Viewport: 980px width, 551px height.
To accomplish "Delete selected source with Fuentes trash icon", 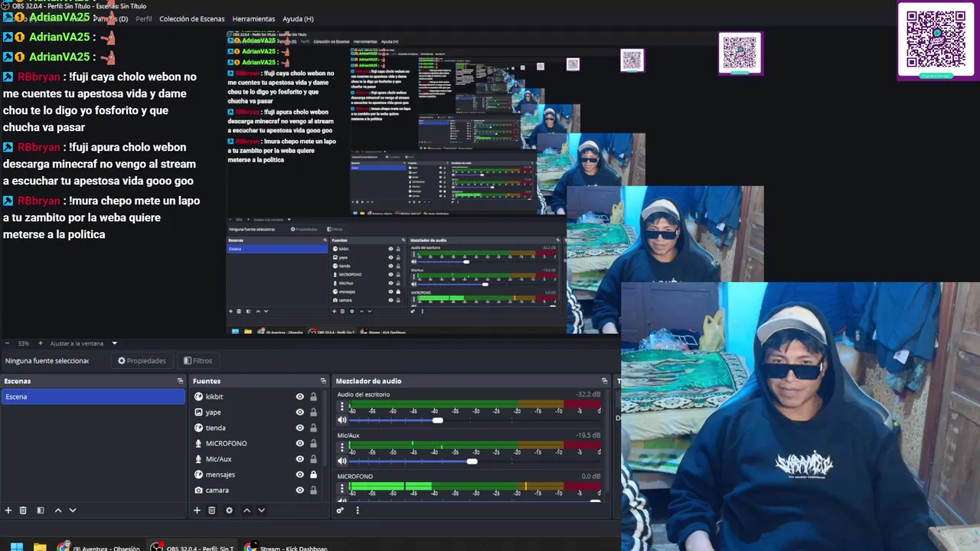I will coord(212,510).
